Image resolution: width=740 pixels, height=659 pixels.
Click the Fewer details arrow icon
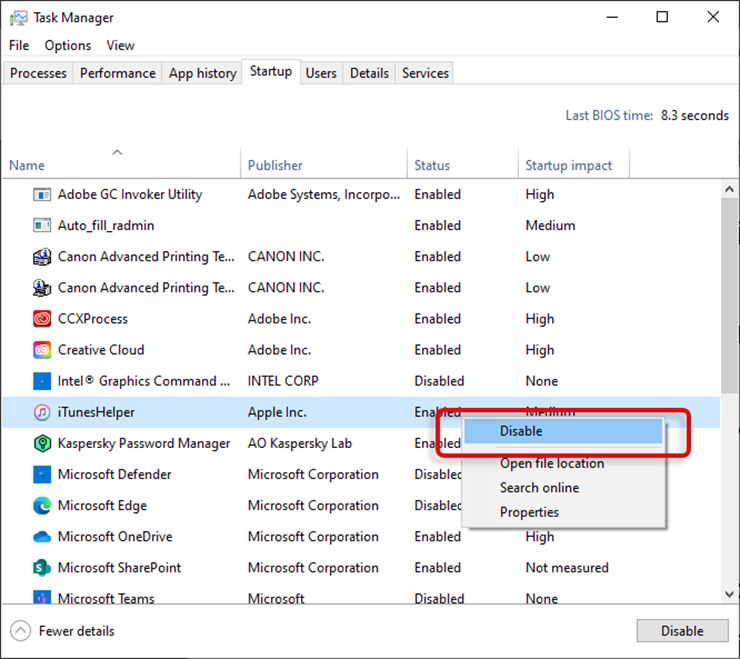coord(20,631)
